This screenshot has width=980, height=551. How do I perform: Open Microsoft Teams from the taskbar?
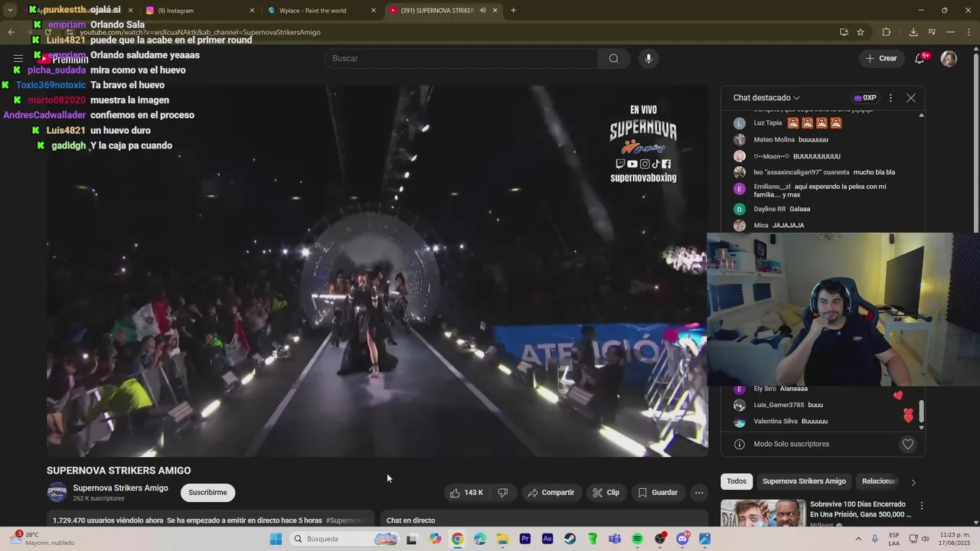(x=615, y=539)
